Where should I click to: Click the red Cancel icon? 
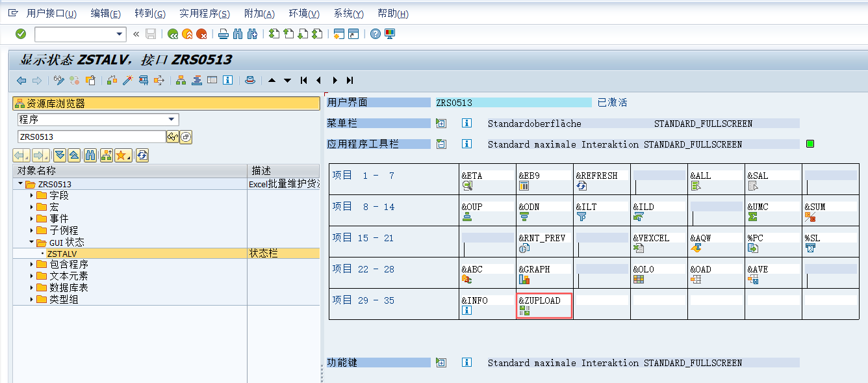pos(202,34)
